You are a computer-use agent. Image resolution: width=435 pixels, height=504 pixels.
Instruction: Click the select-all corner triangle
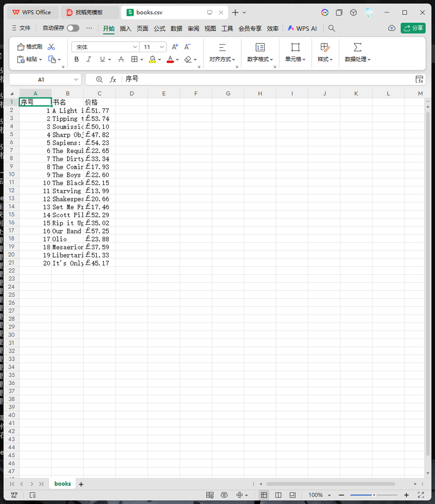point(12,94)
